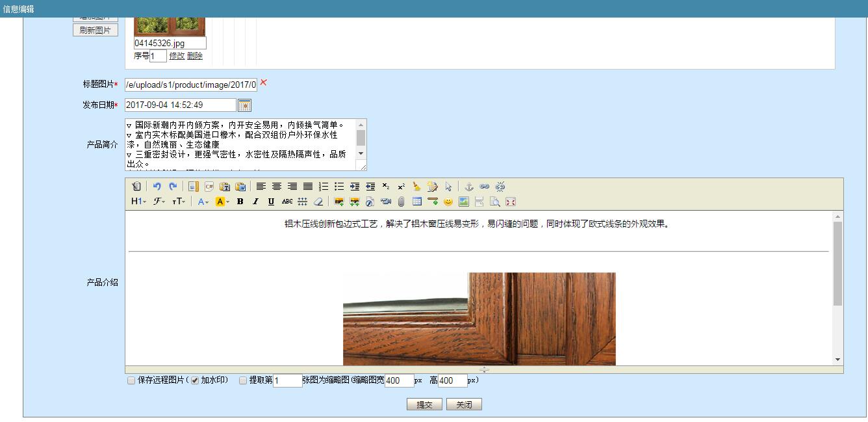Insert a table into the editor
The image size is (868, 422).
[417, 202]
